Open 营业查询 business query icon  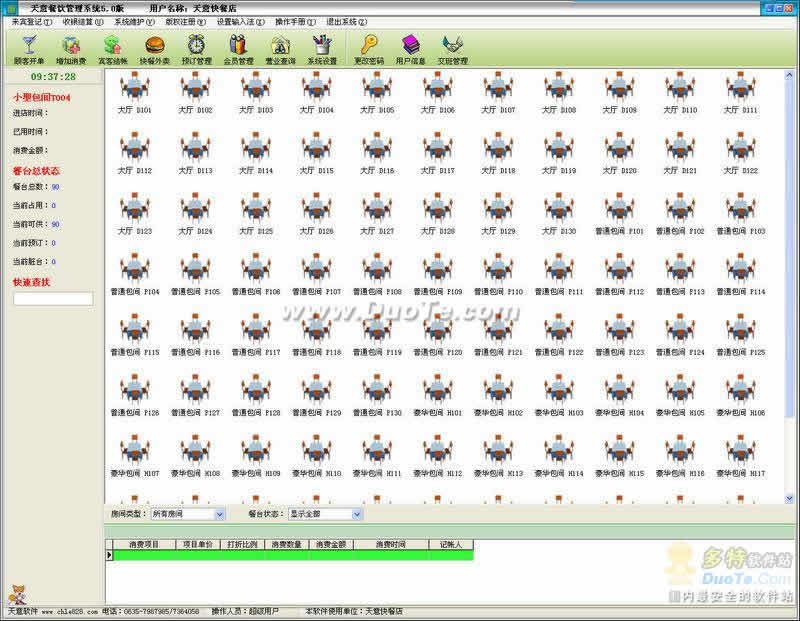click(x=280, y=46)
